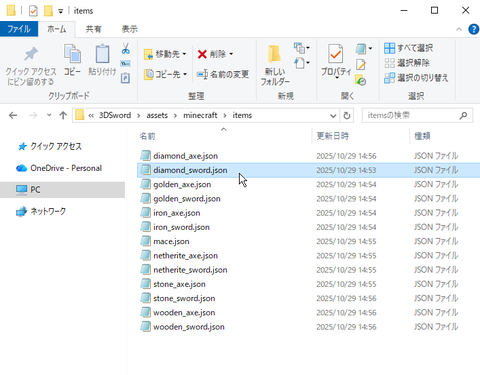Screen dimensions: 480x375
Task: Click 3DSword in the breadcrumb
Action: click(x=115, y=115)
